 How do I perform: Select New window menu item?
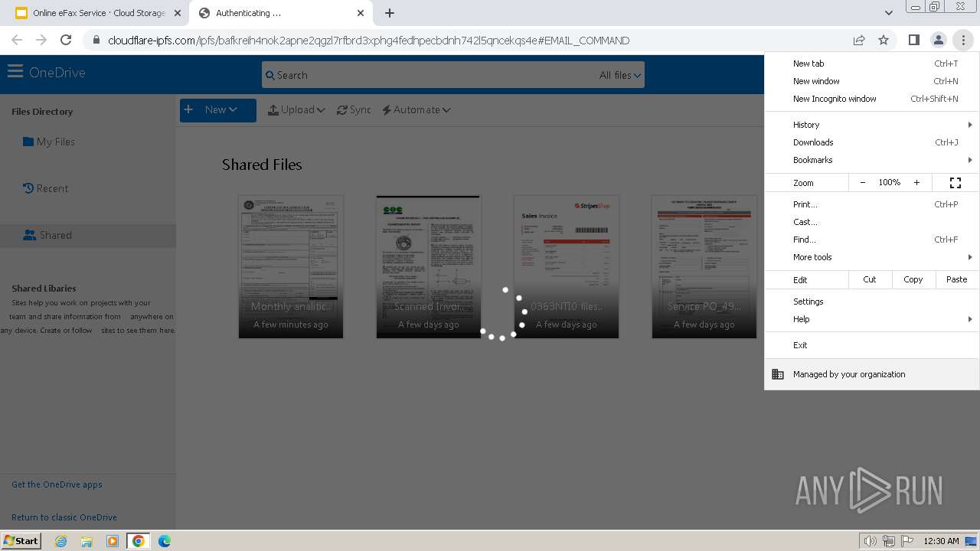[x=872, y=81]
